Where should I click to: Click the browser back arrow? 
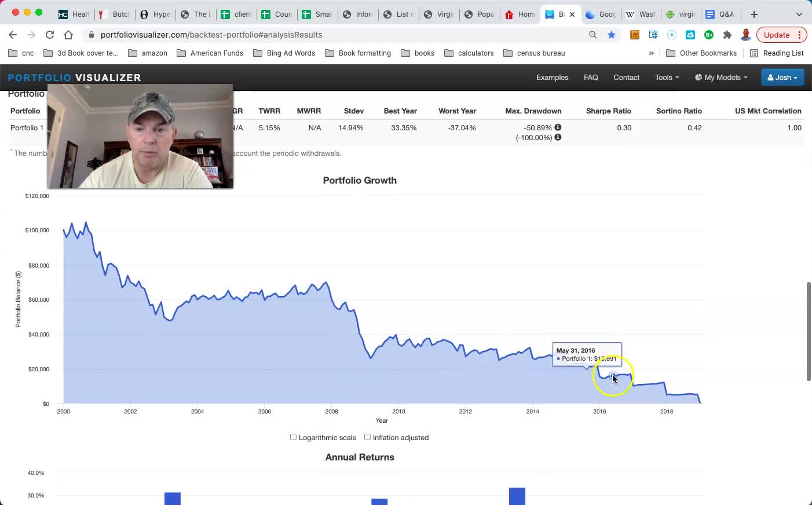[13, 35]
